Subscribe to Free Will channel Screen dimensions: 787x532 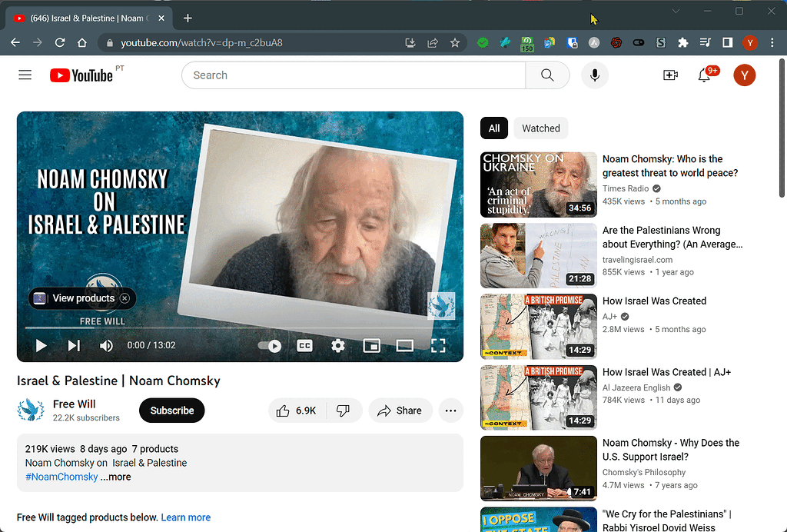(x=171, y=411)
